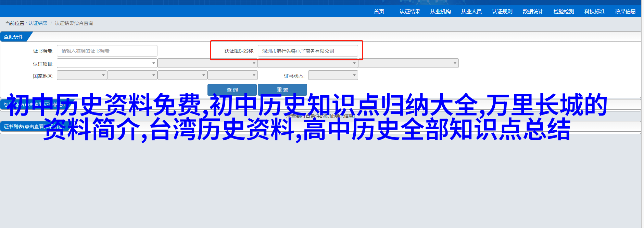Go to the 认证结果 menu in top navigation
Image resolution: width=644 pixels, height=228 pixels.
409,12
